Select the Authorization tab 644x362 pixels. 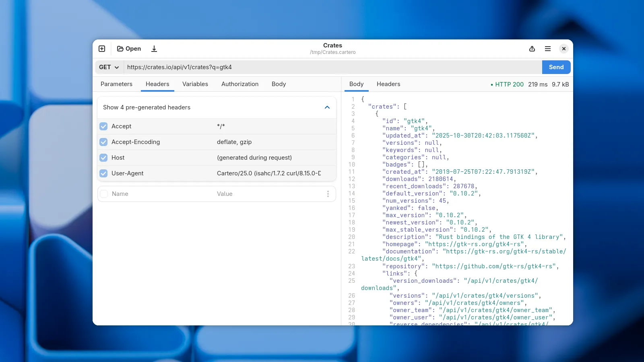tap(239, 84)
